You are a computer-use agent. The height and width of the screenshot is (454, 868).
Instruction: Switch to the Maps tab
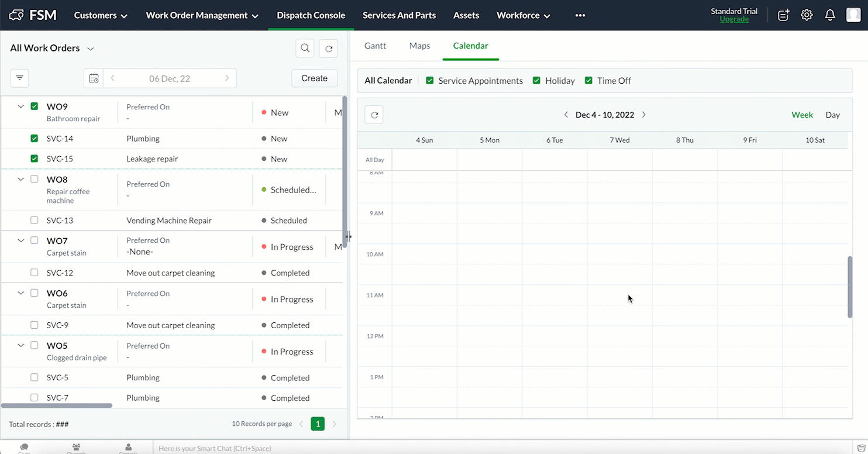(419, 46)
